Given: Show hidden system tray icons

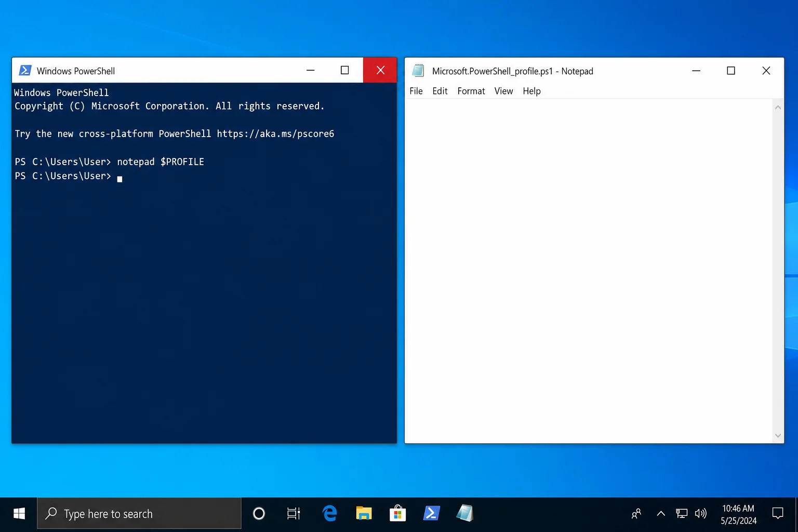Looking at the screenshot, I should 661,514.
